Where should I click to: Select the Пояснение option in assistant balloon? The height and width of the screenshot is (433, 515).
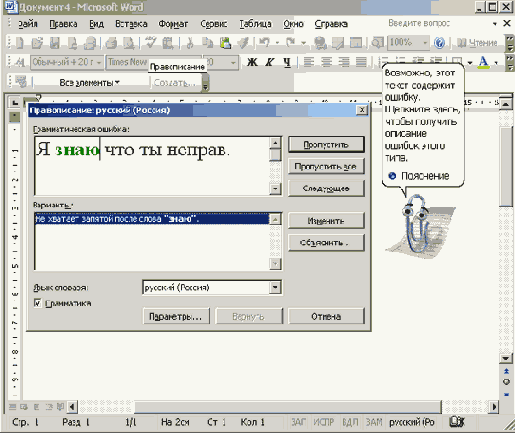click(419, 176)
